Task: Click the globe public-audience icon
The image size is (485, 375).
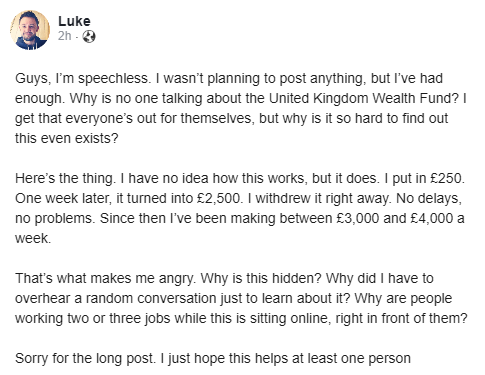Action: (89, 36)
